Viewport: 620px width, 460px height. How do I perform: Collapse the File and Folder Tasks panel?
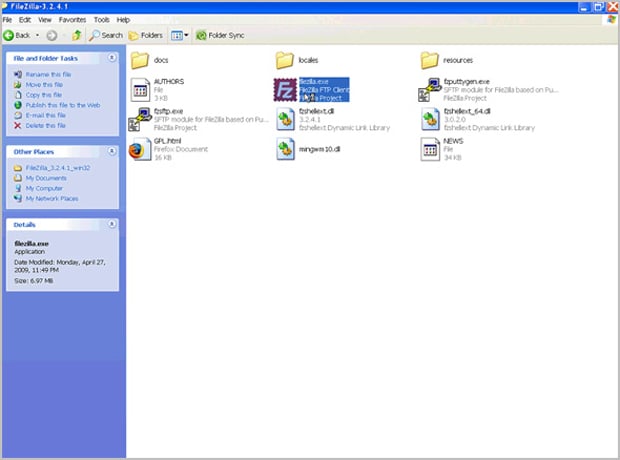(111, 58)
